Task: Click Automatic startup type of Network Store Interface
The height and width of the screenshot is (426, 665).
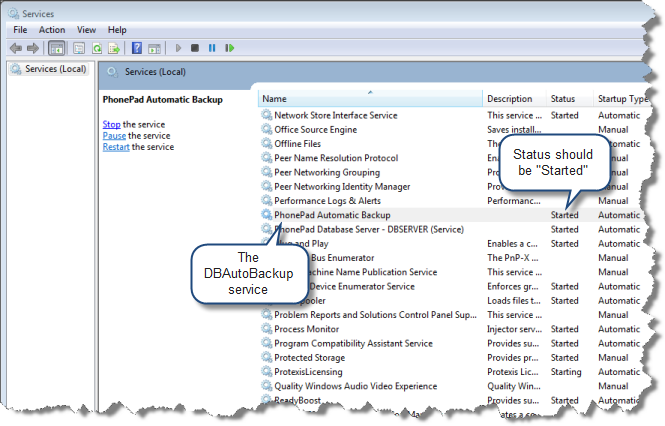Action: click(619, 115)
